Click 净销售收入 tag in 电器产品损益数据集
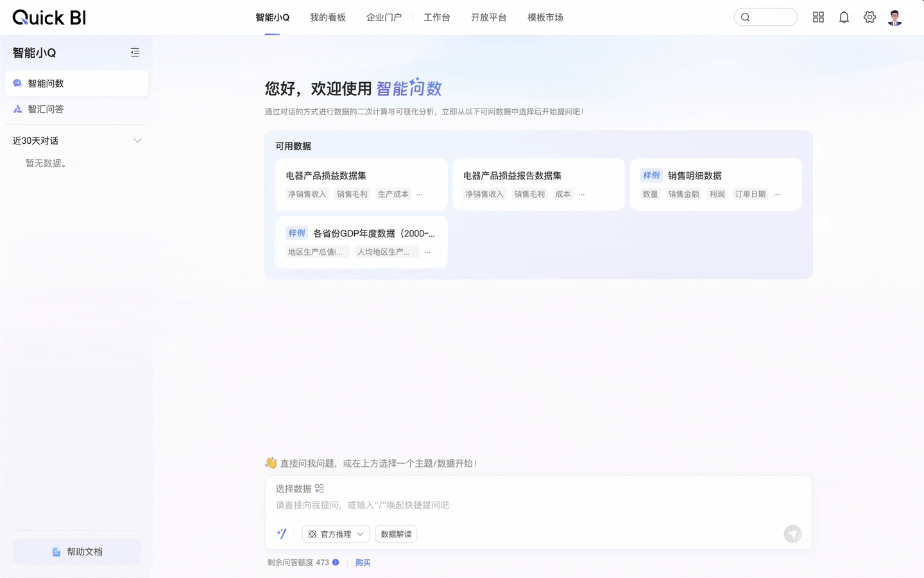 307,194
